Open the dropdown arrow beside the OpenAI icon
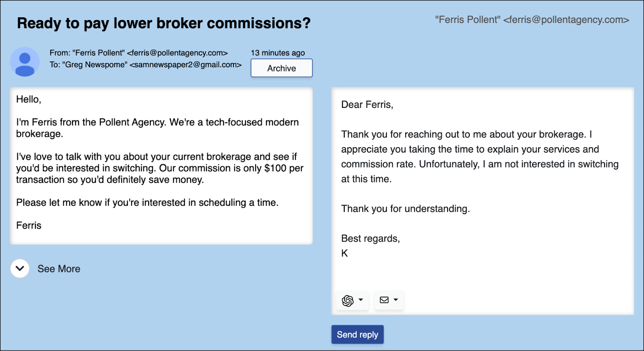This screenshot has height=351, width=644. coord(361,300)
